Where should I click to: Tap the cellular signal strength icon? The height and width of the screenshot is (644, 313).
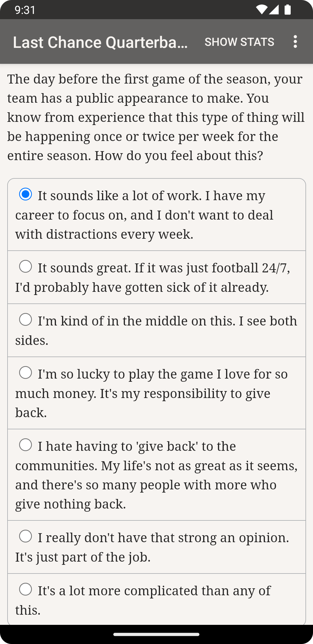click(274, 10)
